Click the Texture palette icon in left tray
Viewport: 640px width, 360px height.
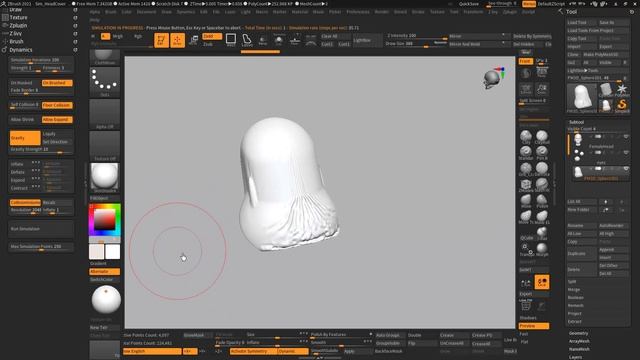(x=5, y=18)
